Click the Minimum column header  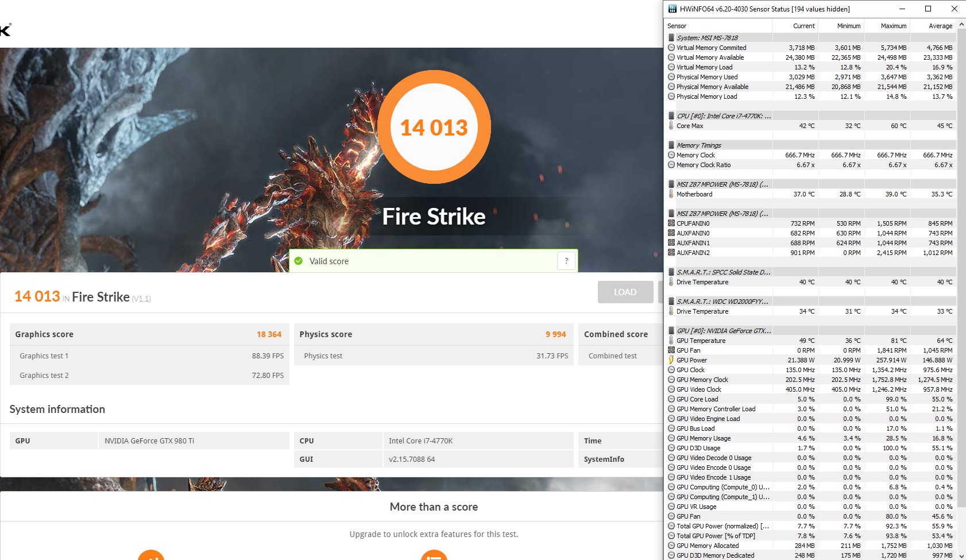coord(841,26)
